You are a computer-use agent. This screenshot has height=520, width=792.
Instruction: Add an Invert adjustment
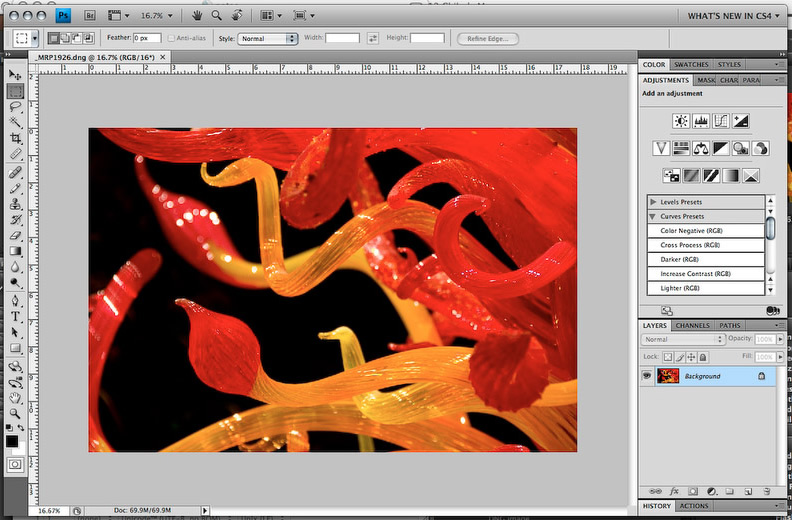pos(671,175)
